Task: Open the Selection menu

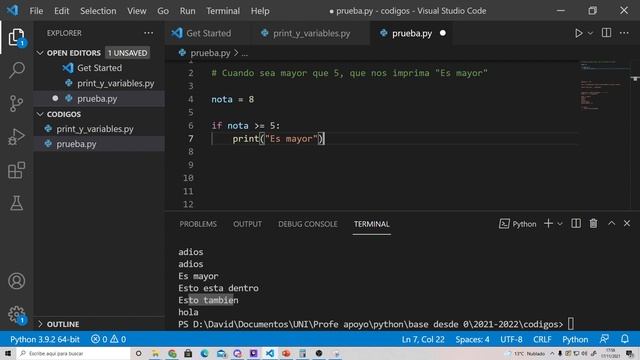Action: (x=98, y=11)
